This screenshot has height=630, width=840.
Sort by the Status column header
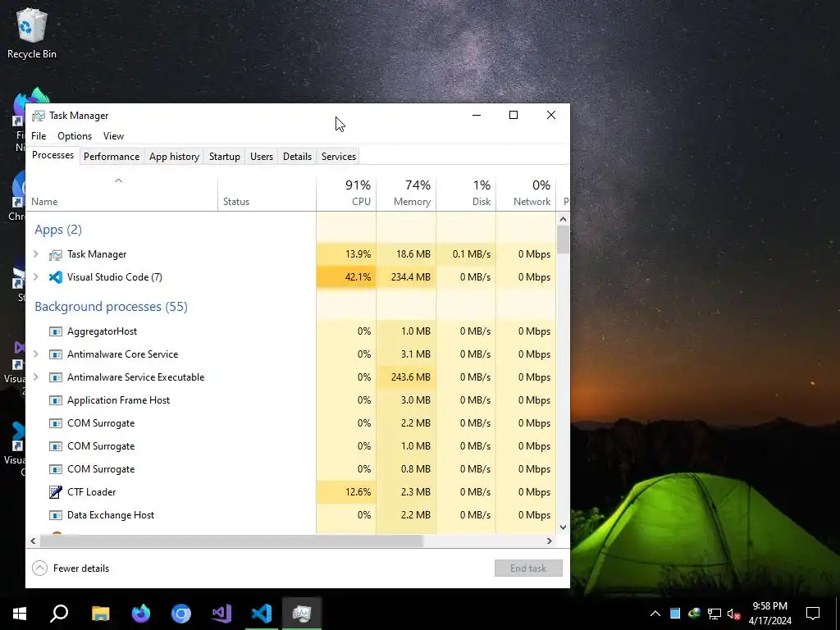[267, 194]
